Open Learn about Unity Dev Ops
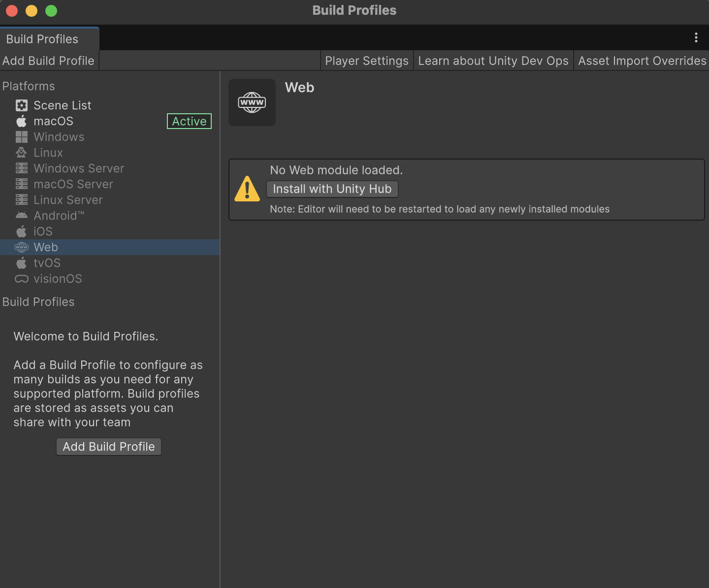Screen dimensions: 709x588 493,61
